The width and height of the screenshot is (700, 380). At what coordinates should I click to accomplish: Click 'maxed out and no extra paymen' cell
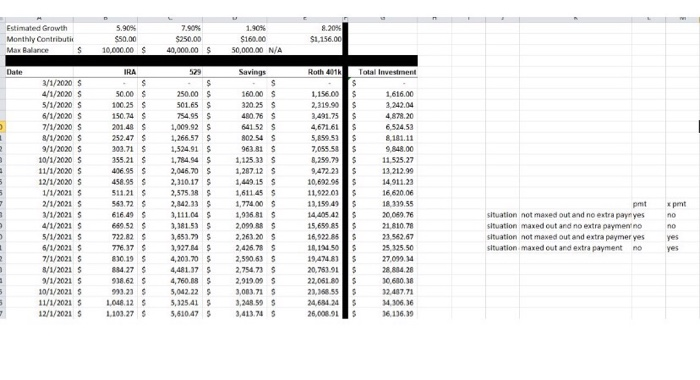coord(575,226)
